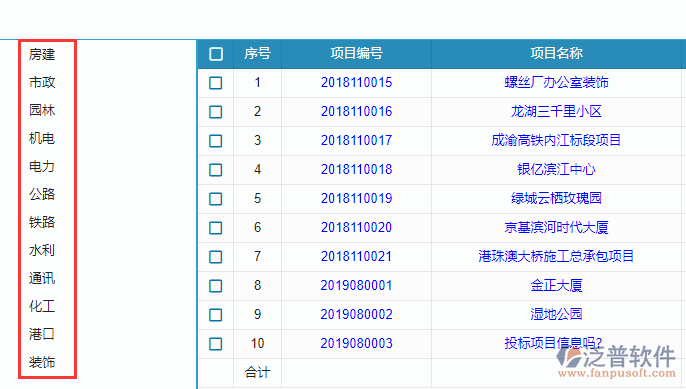Click the sequence number 10 cell
The width and height of the screenshot is (686, 389).
pos(257,343)
